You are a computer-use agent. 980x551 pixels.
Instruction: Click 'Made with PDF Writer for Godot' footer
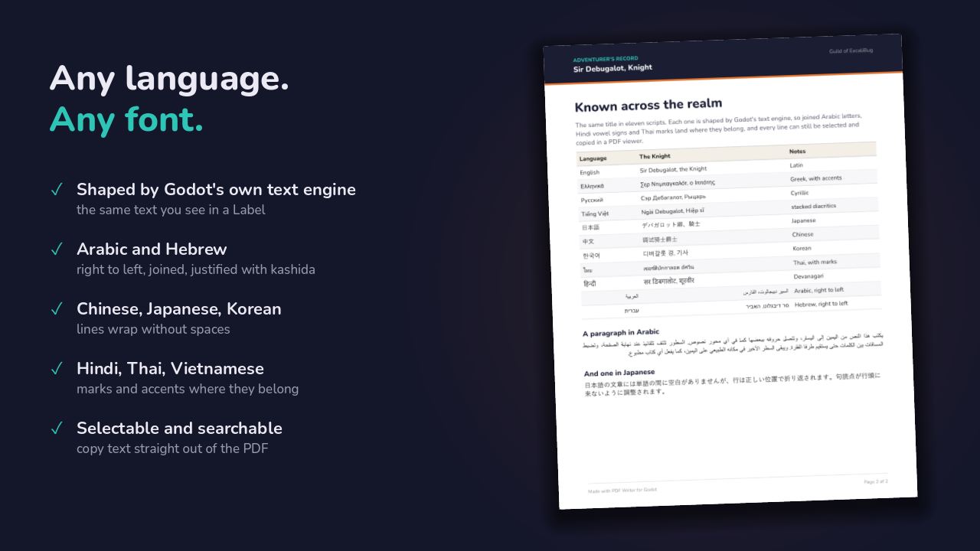[622, 490]
